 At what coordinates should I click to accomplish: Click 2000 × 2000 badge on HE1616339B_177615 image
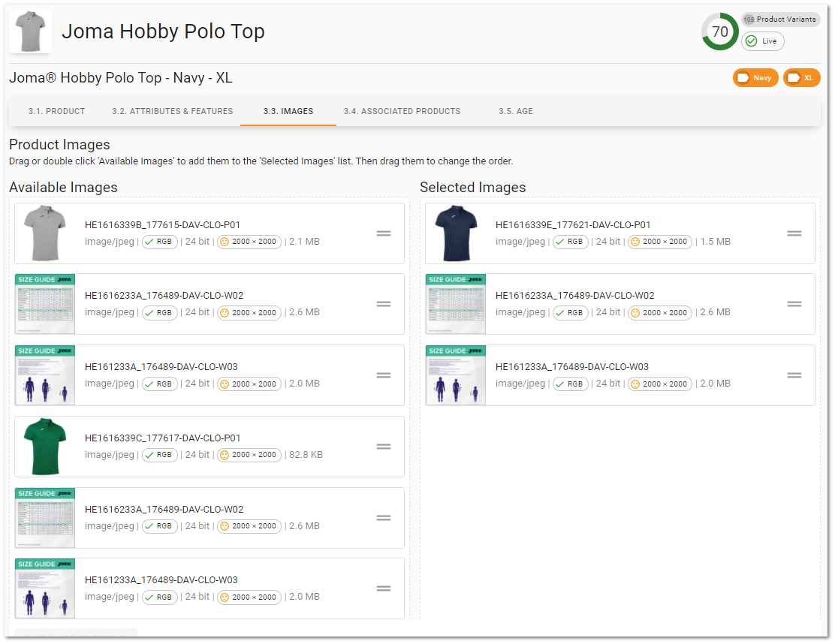click(x=249, y=242)
